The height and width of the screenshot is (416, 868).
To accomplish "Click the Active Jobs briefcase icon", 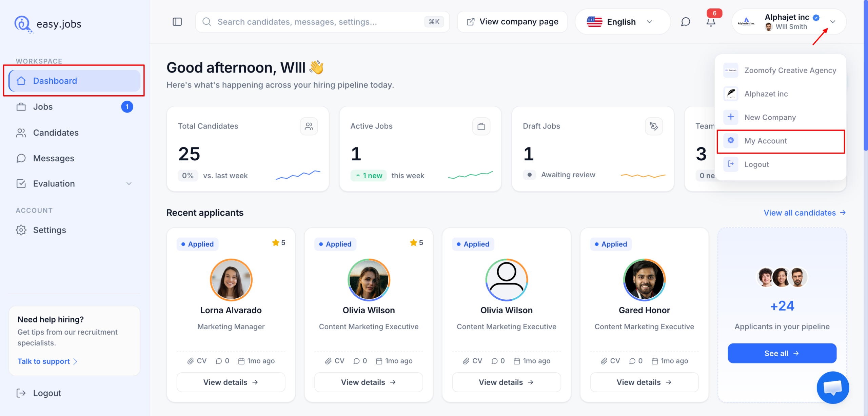I will [x=481, y=126].
